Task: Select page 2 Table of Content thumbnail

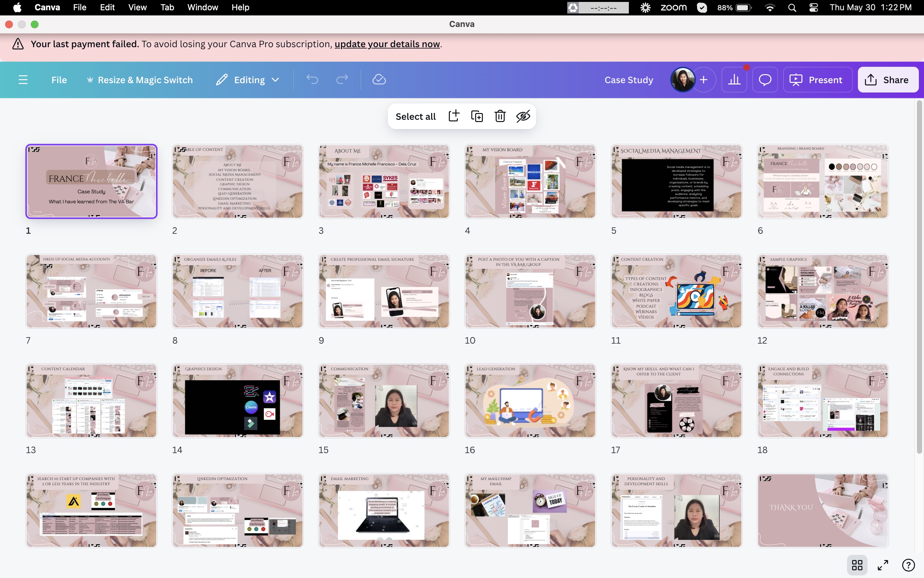Action: 237,181
